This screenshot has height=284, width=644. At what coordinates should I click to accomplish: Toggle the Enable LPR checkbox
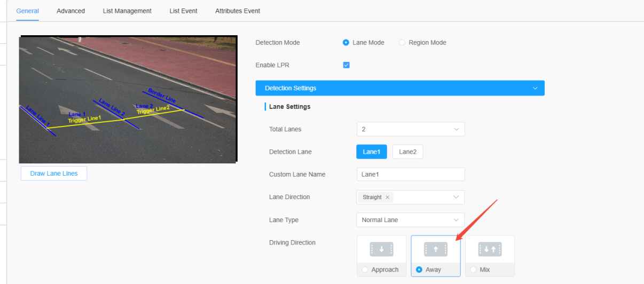pos(346,65)
